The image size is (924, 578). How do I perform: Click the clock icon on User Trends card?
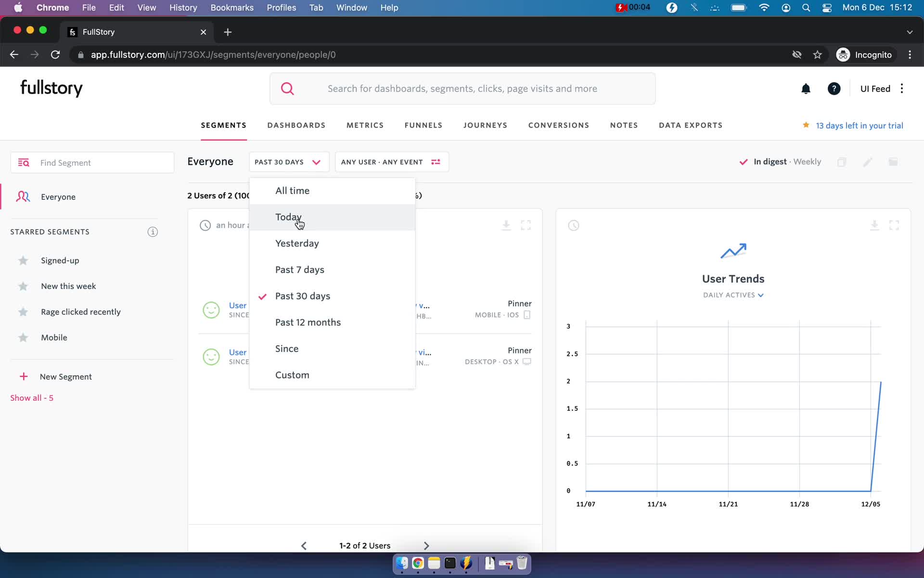573,225
